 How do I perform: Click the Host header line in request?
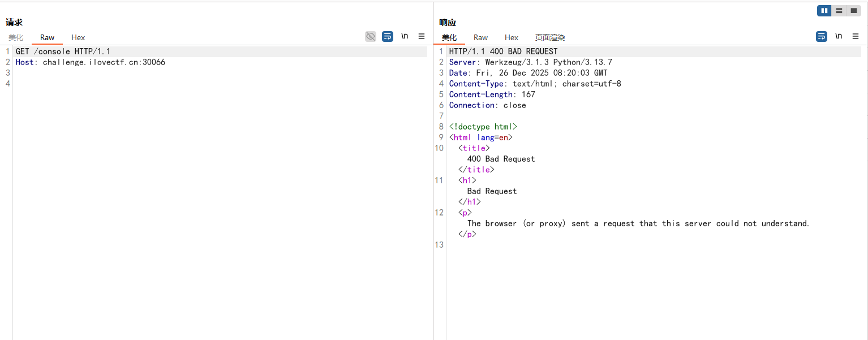point(91,62)
